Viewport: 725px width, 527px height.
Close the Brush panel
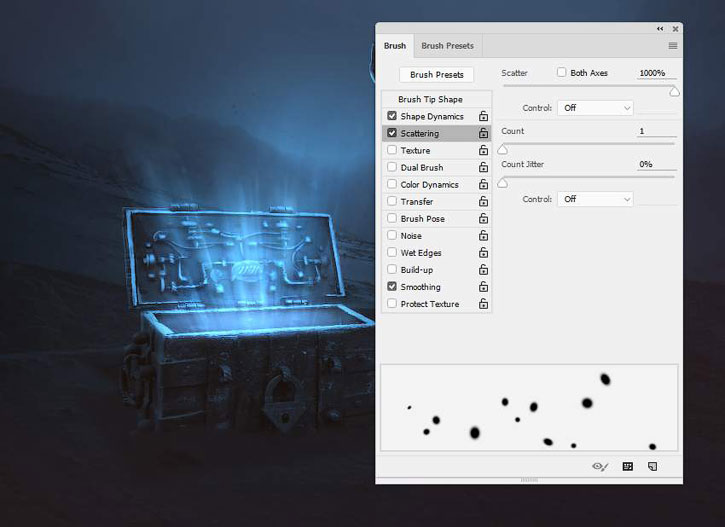point(676,29)
